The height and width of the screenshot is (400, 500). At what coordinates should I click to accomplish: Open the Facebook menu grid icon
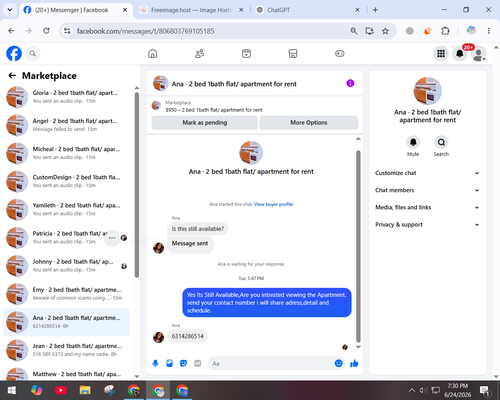(x=441, y=53)
